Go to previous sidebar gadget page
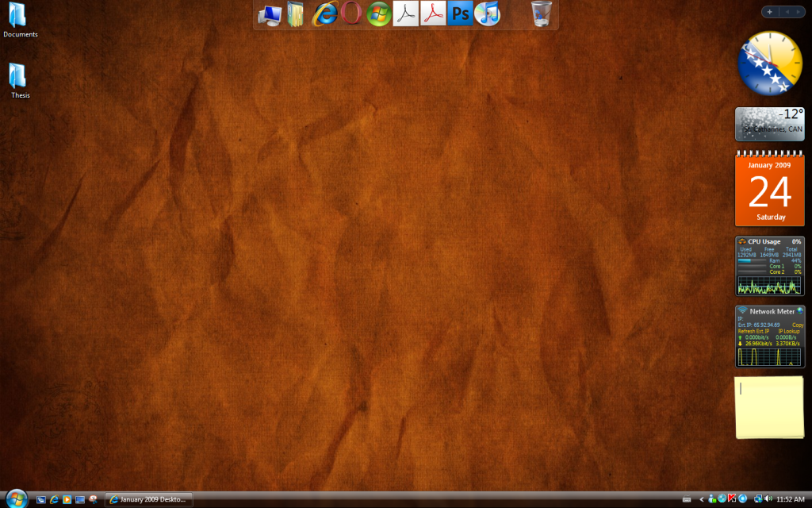This screenshot has height=508, width=812. tap(787, 12)
